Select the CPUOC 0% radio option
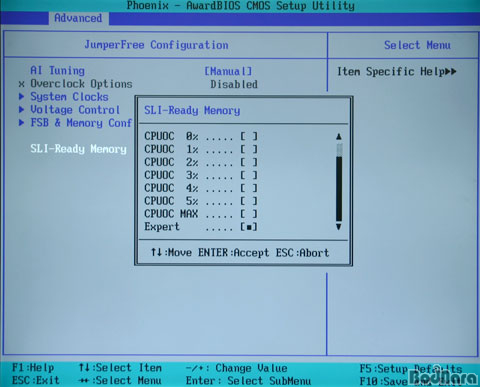The height and width of the screenshot is (387, 480). pyautogui.click(x=249, y=136)
